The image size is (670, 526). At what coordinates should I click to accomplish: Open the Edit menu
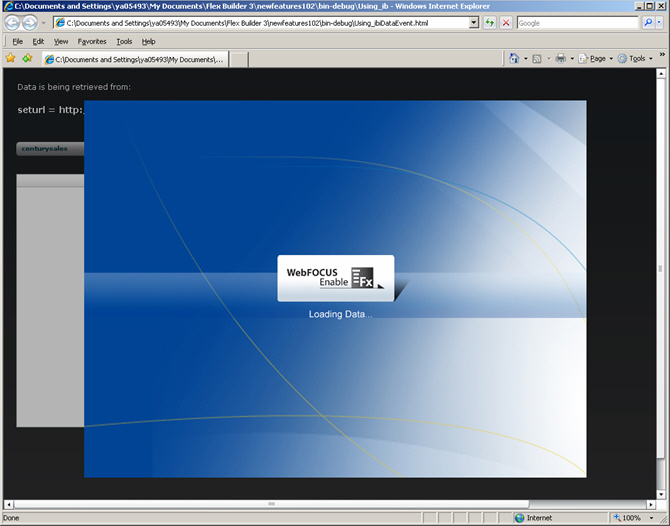(x=38, y=41)
